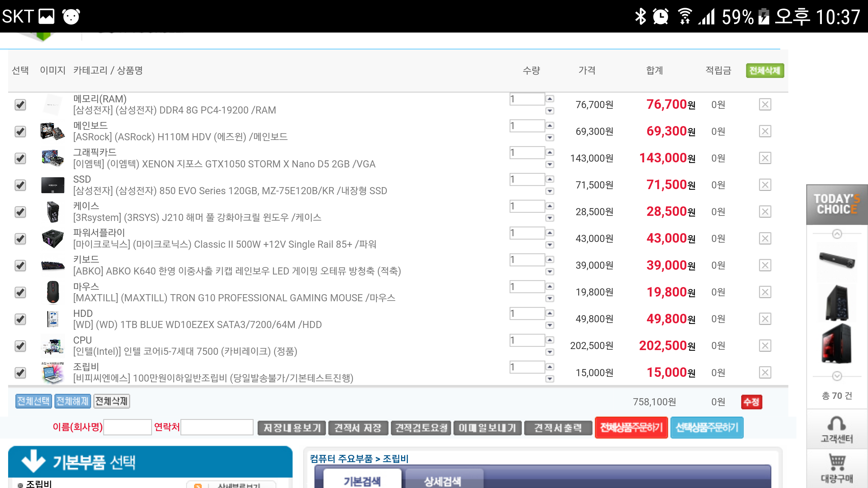Screen dimensions: 868x488
Task: Delete the 조립비 item using its X icon
Action: pyautogui.click(x=765, y=372)
